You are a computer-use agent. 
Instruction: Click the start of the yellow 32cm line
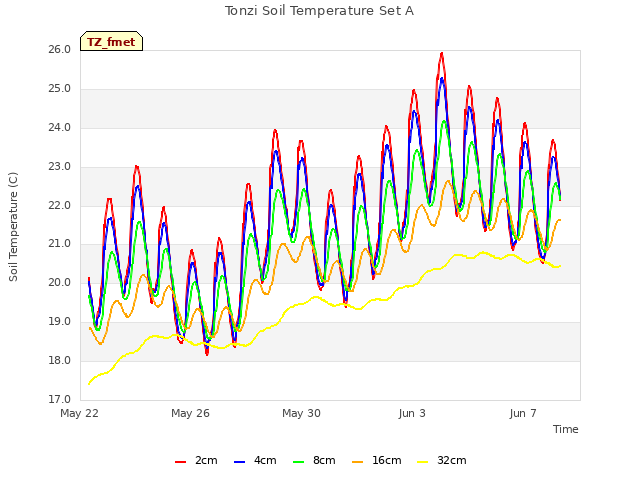tap(89, 384)
